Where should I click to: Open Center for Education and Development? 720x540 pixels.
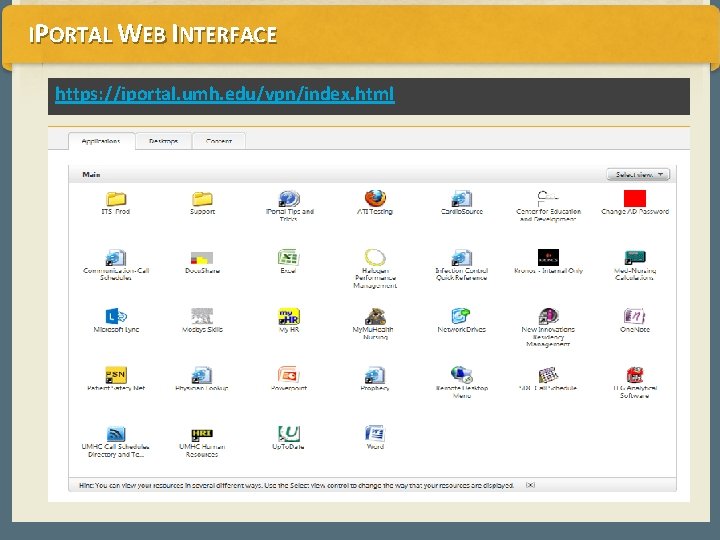[x=548, y=199]
